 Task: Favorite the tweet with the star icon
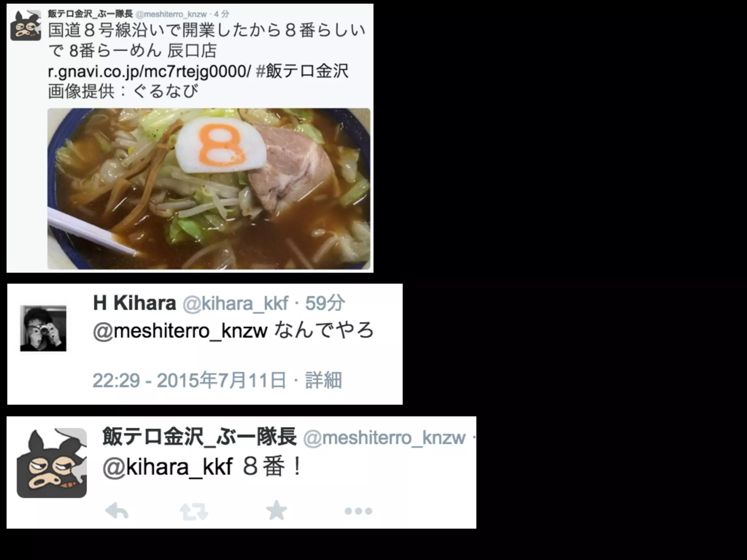click(x=276, y=510)
